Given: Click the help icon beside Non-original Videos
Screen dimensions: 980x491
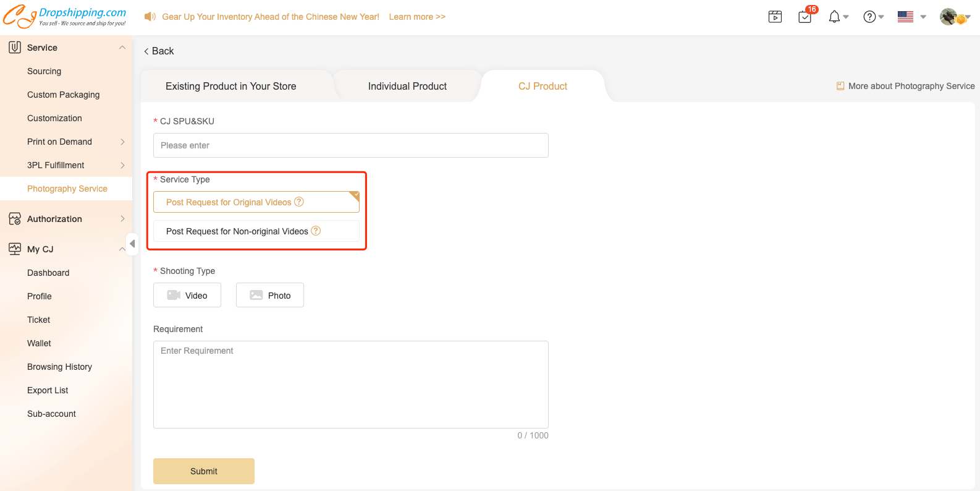Looking at the screenshot, I should (316, 231).
